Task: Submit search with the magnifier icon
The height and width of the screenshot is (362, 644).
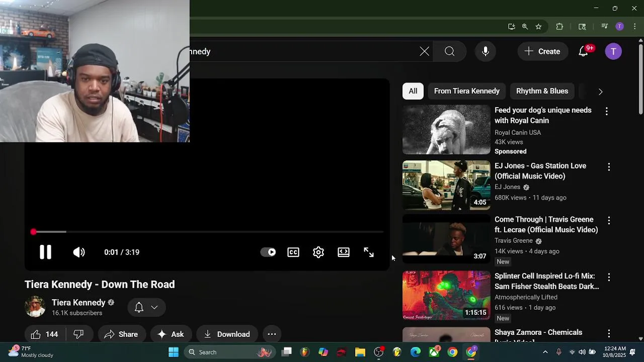Action: (x=450, y=51)
